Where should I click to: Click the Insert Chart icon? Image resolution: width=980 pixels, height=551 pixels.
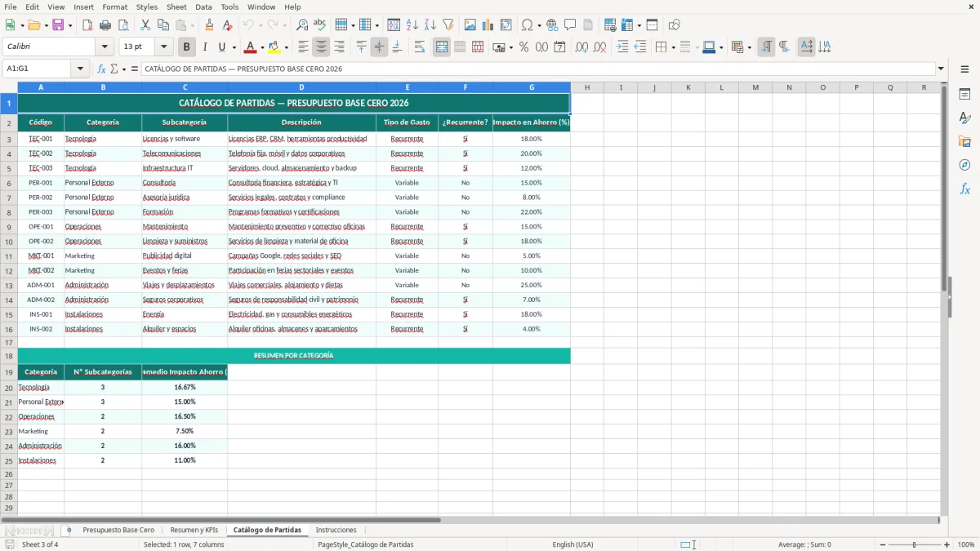(x=488, y=25)
